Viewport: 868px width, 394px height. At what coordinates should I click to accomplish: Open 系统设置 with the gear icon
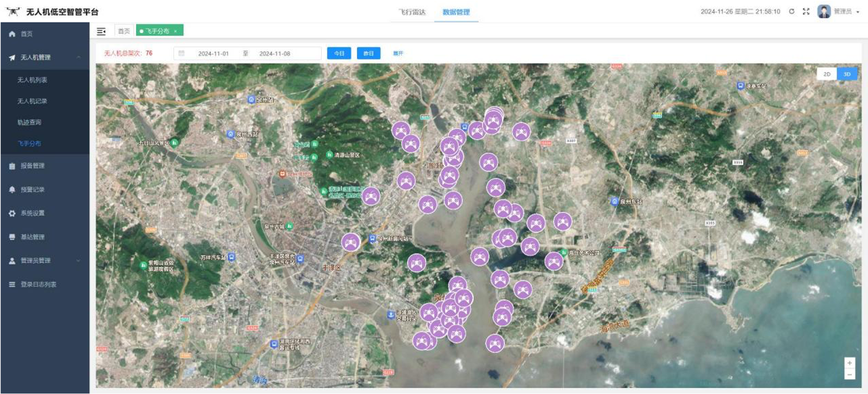(32, 213)
